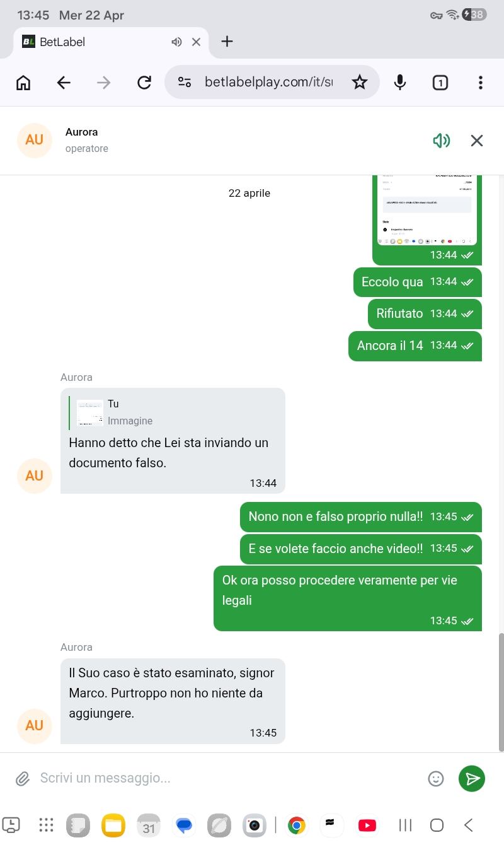Close the Aurora operator chat
Image resolution: width=504 pixels, height=845 pixels.
(477, 140)
